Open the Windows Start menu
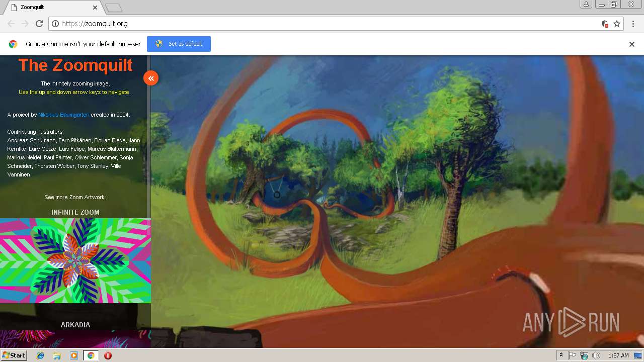 click(14, 355)
